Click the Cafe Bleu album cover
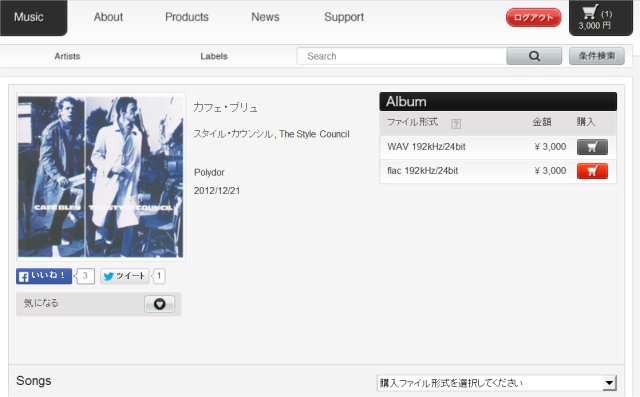This screenshot has height=397, width=640. (100, 177)
